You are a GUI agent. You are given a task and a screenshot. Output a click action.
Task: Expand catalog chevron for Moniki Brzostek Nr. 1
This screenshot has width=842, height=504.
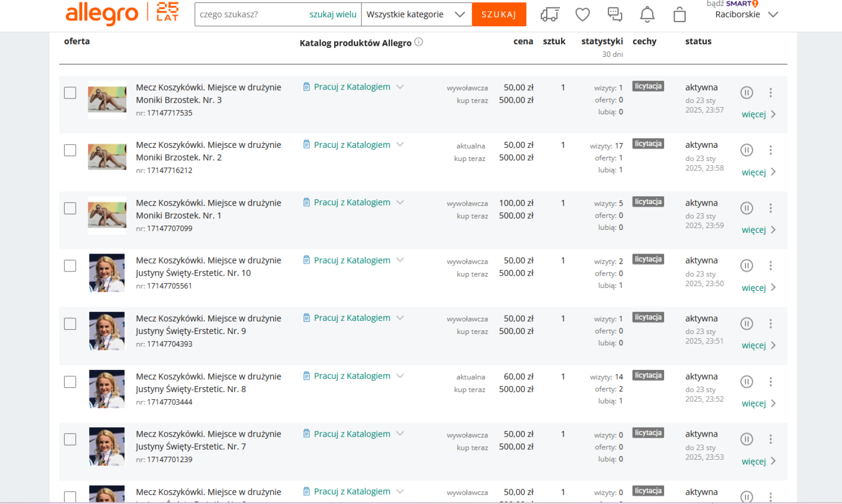pyautogui.click(x=400, y=203)
